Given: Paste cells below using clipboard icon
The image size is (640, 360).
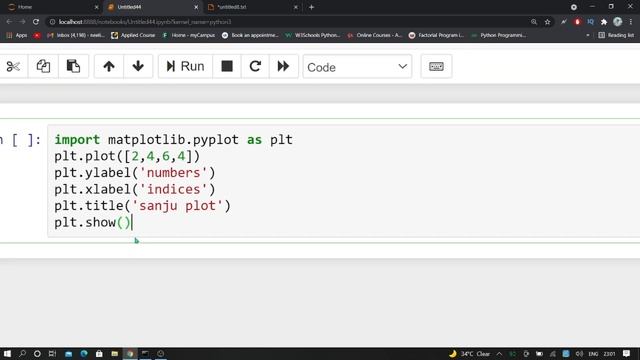Looking at the screenshot, I should click(x=73, y=66).
